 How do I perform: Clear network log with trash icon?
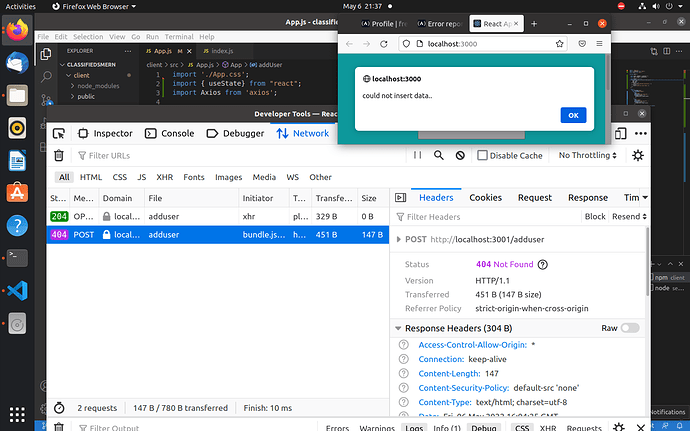59,155
